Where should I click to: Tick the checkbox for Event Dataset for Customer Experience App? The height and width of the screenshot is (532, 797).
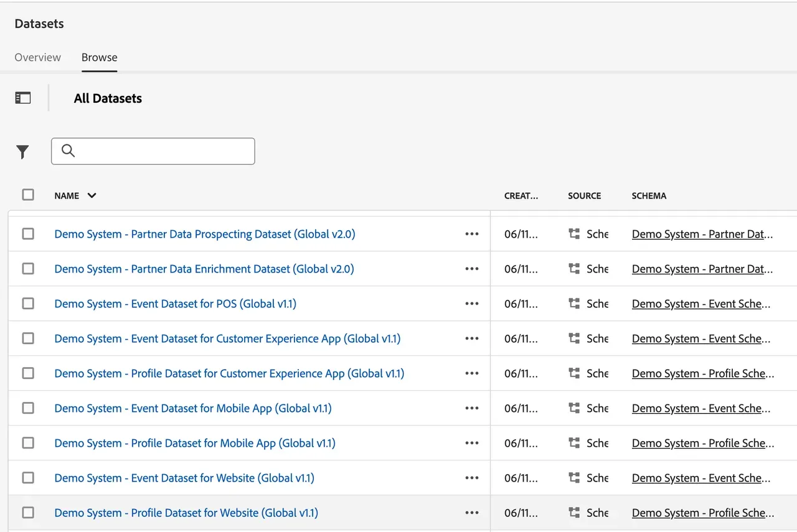click(28, 338)
